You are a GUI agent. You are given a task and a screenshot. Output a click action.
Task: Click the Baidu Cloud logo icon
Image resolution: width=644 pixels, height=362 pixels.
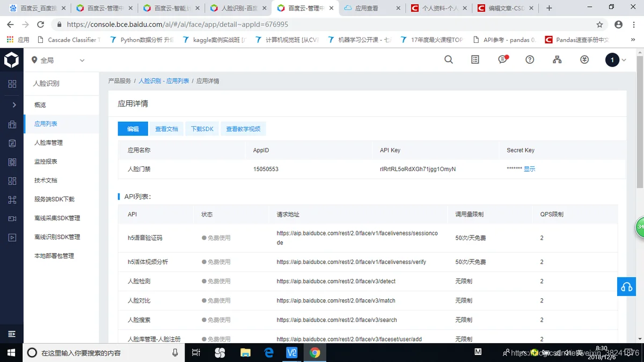click(x=11, y=60)
